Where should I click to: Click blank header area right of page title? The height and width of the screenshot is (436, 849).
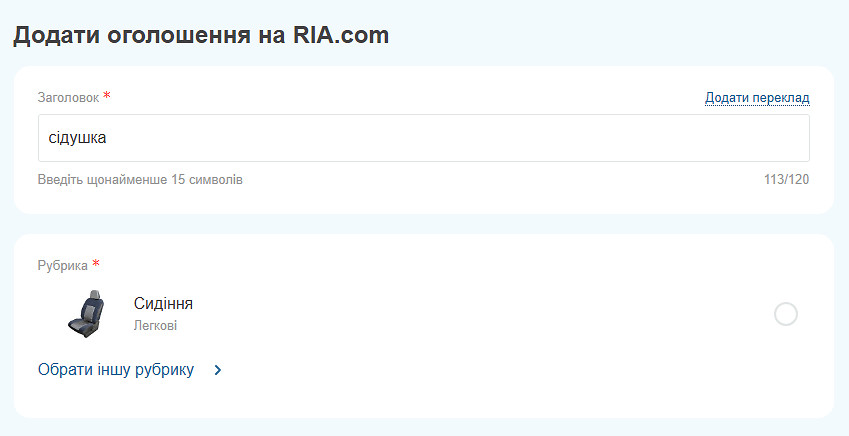620,36
